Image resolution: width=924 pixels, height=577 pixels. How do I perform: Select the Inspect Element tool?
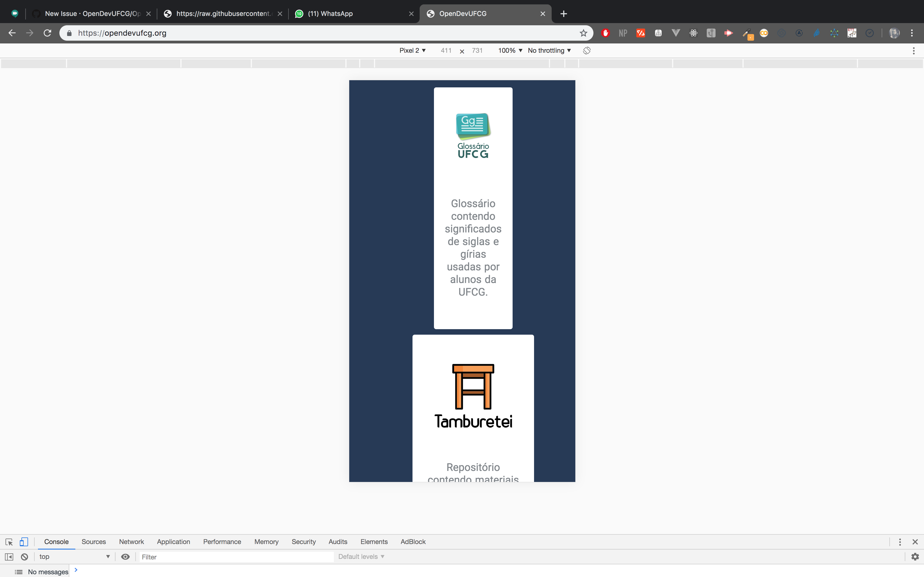[x=9, y=542]
